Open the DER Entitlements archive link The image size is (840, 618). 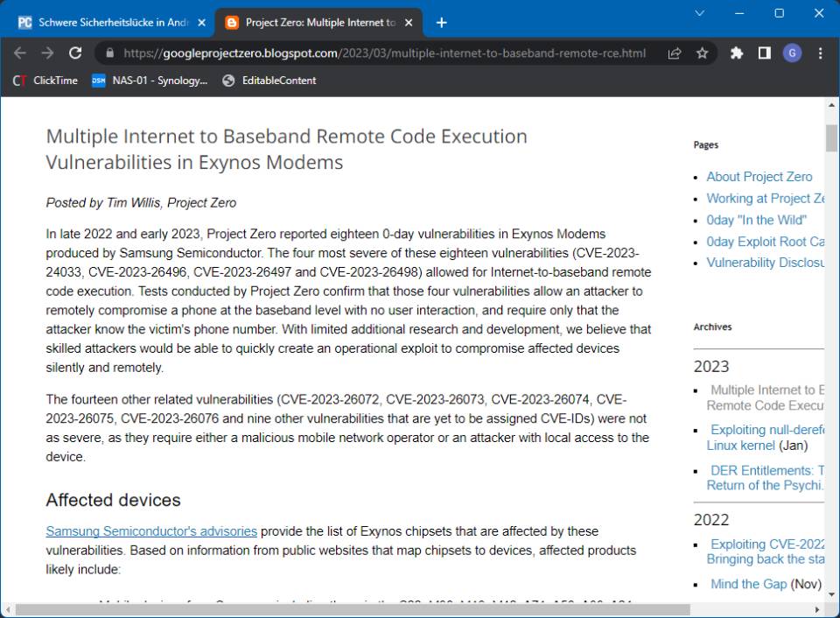point(766,478)
